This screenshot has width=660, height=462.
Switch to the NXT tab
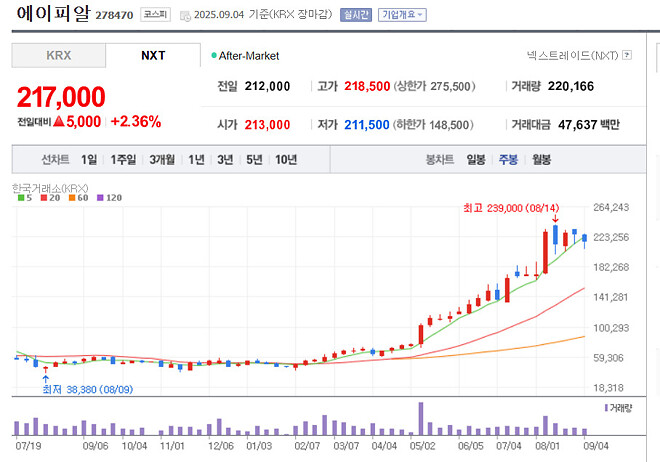click(x=153, y=56)
